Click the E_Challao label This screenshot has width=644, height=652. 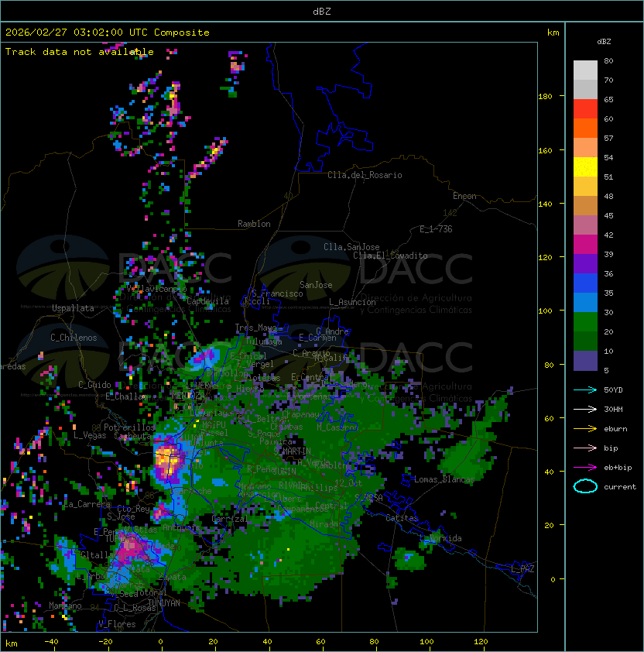click(125, 396)
